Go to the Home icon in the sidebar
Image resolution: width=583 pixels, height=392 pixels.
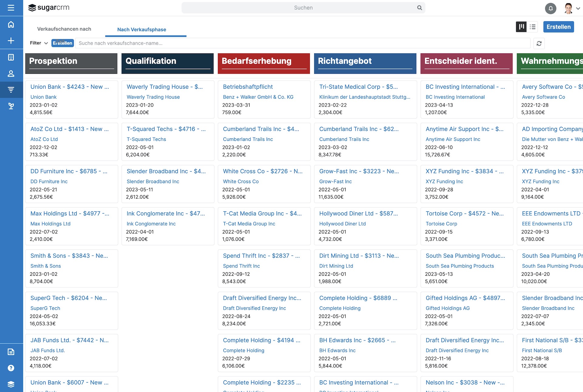11,25
